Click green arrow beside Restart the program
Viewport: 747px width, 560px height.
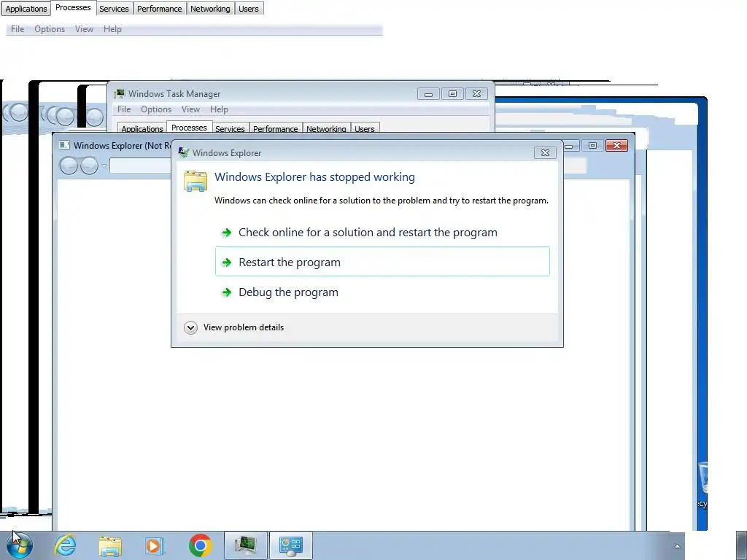(x=227, y=262)
